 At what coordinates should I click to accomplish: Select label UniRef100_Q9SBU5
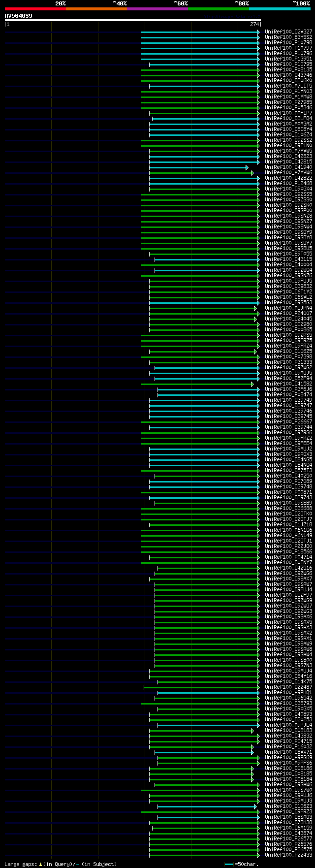[288, 249]
